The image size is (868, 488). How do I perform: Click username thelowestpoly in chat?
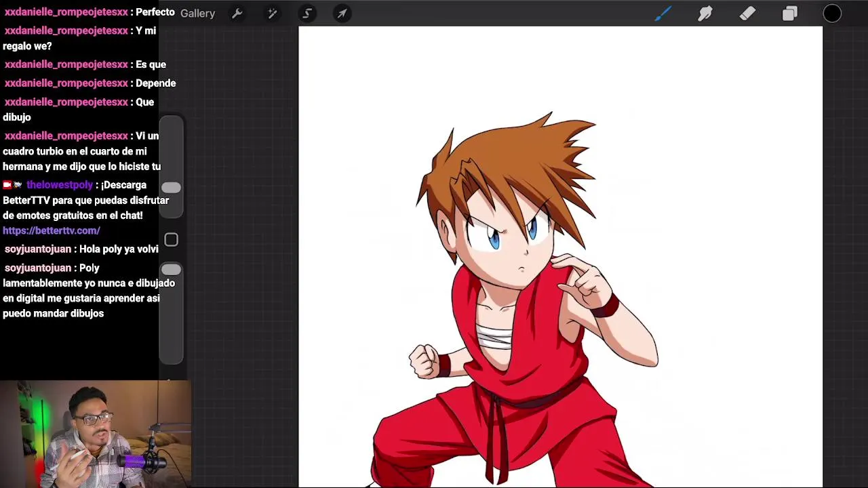(x=60, y=185)
